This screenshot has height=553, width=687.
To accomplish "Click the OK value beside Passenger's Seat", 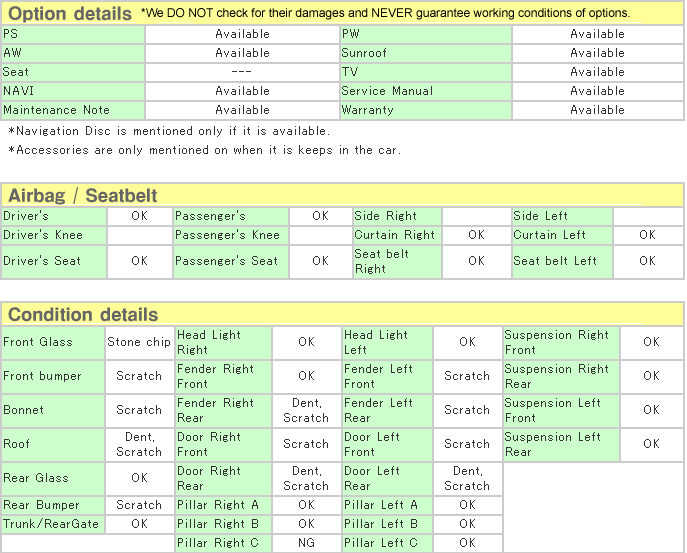I will pos(320,261).
